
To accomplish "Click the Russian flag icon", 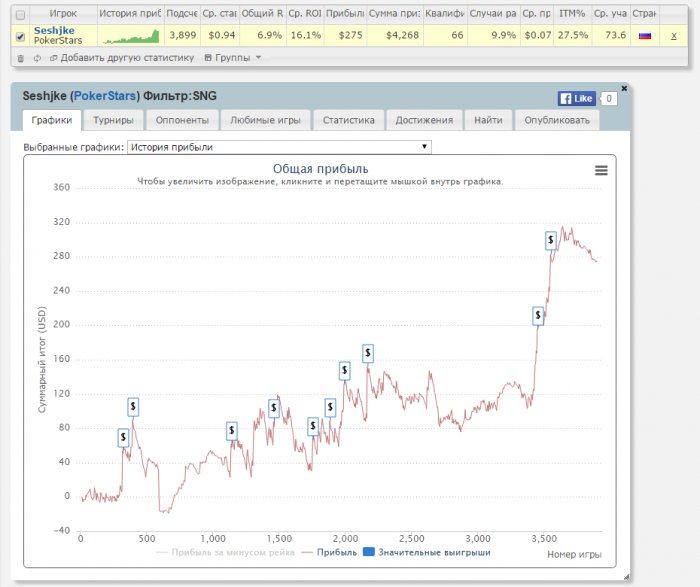I will (x=645, y=35).
